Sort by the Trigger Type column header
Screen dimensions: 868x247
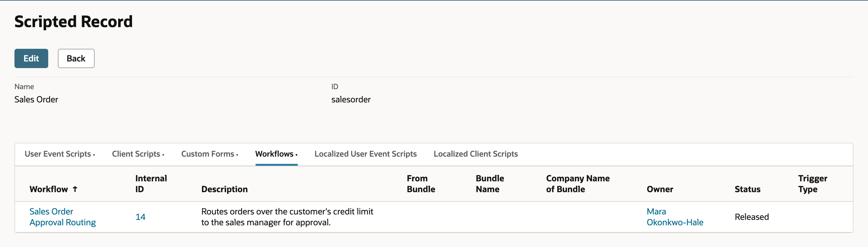click(813, 184)
